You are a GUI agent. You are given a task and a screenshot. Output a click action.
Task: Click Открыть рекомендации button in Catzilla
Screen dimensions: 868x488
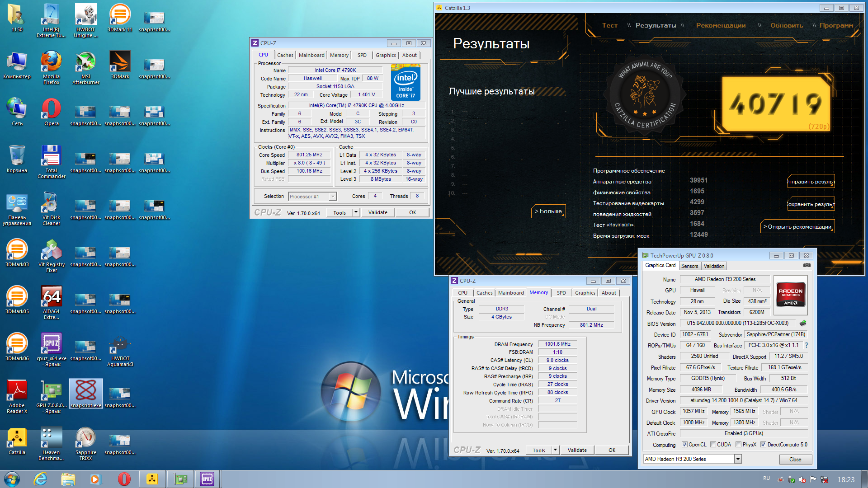(797, 227)
